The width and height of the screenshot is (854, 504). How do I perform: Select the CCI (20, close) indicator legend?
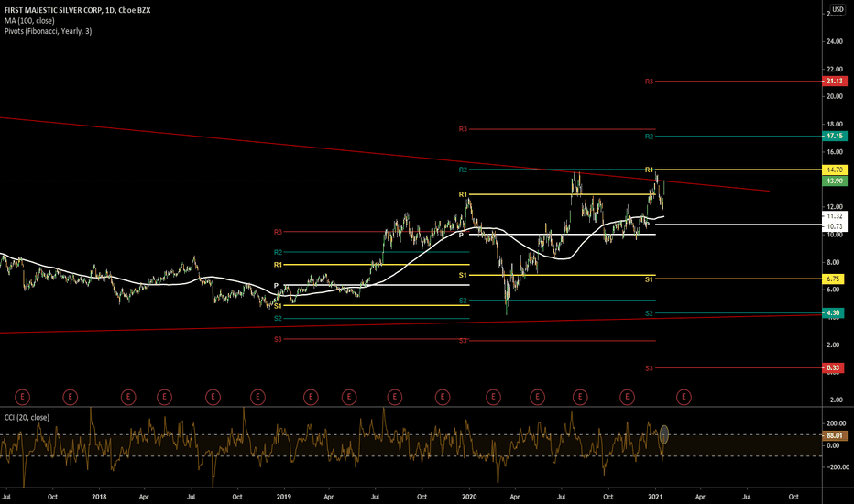click(x=27, y=417)
